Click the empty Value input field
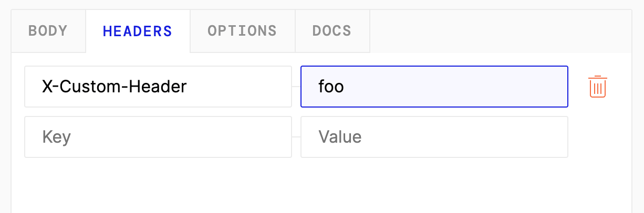This screenshot has height=213, width=644. click(434, 137)
